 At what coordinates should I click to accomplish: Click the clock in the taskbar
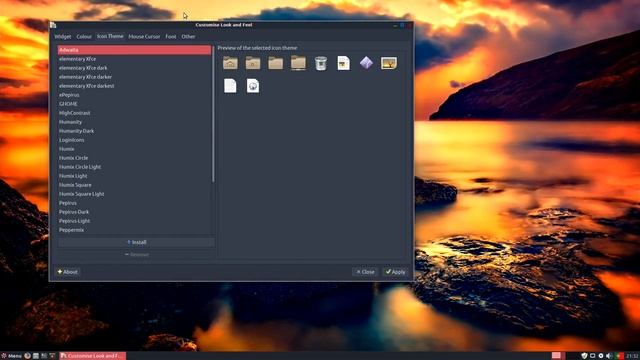[632, 356]
